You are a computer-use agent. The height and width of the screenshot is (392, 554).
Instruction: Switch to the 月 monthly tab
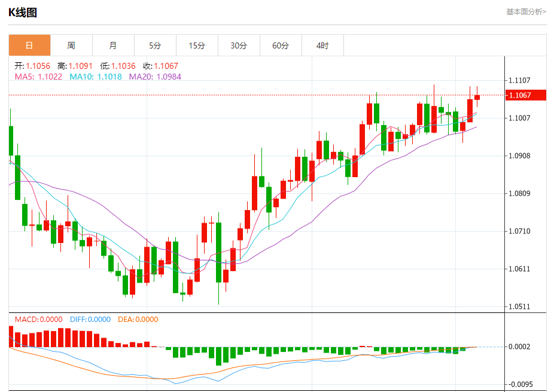(113, 45)
